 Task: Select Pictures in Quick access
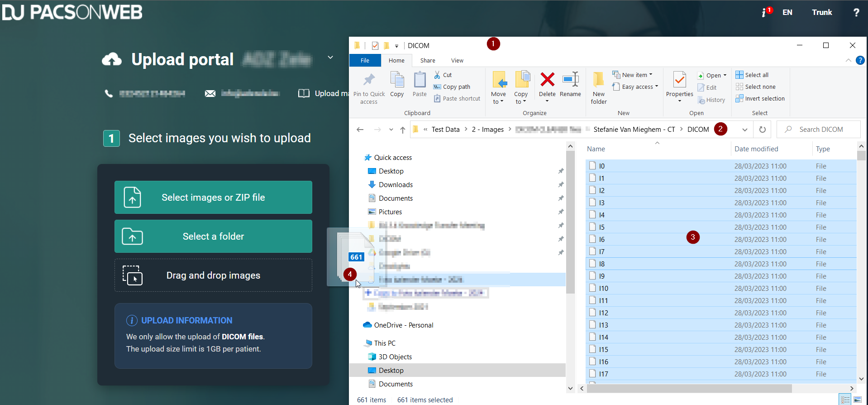pos(390,212)
